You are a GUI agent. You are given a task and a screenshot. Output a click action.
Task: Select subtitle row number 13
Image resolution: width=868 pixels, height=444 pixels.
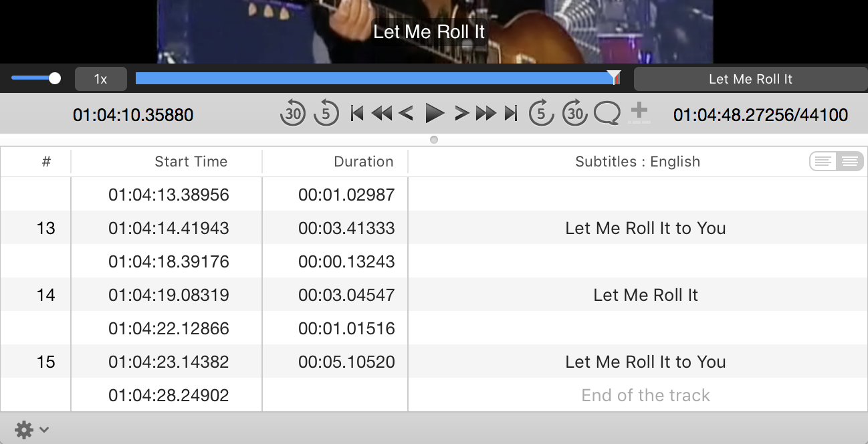coord(434,228)
